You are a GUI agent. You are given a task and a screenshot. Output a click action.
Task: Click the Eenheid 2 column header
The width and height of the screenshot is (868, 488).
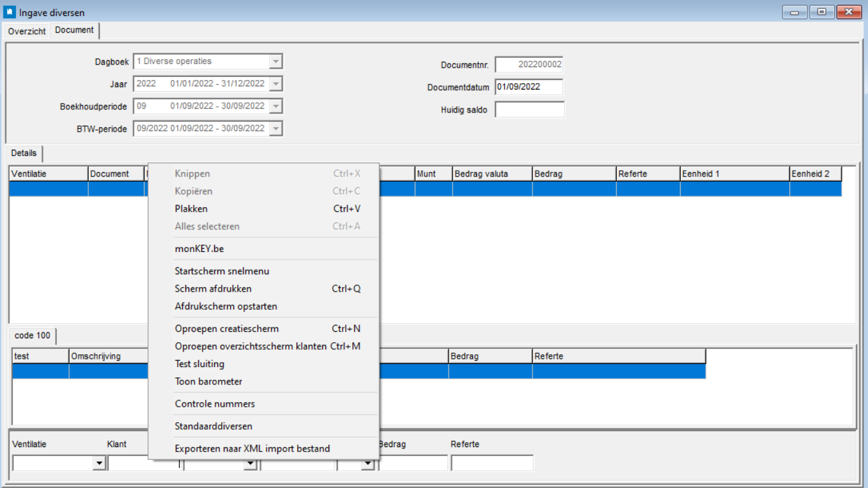tap(816, 174)
